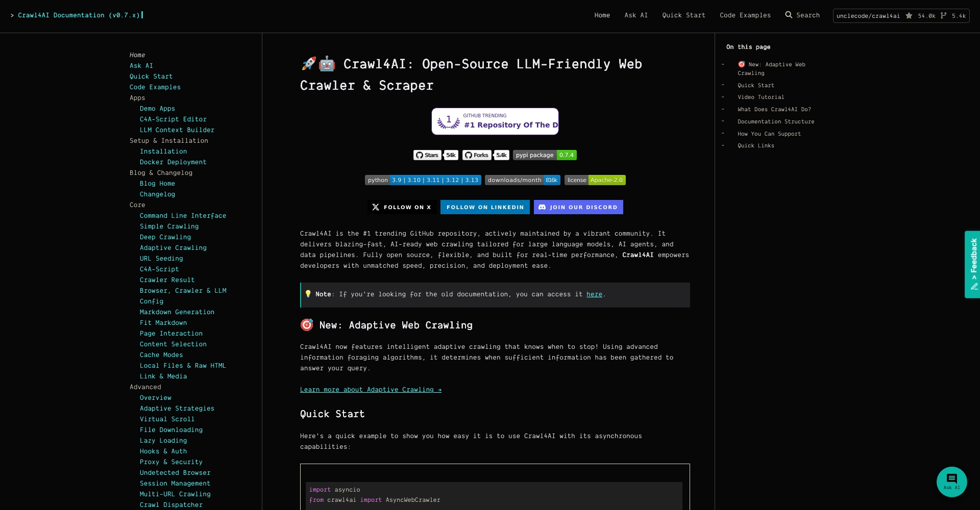Open Undetected Browser sidebar page

(175, 473)
